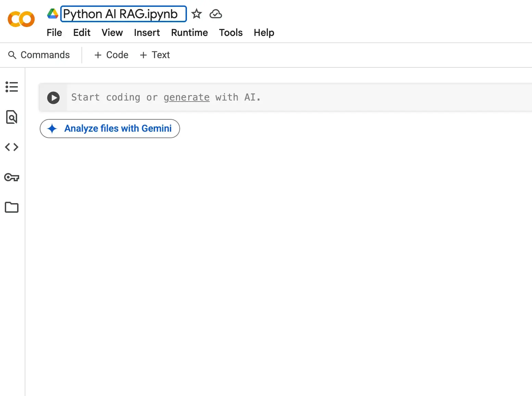Open the Files folder sidebar panel

[x=12, y=207]
